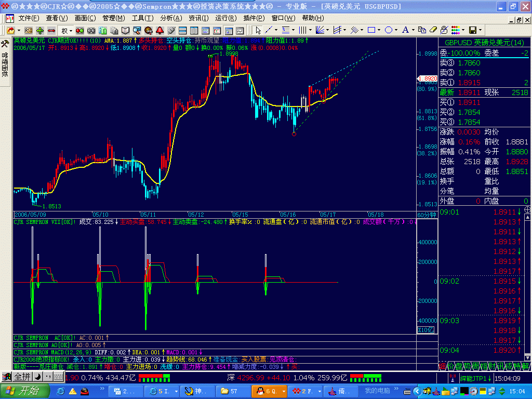Viewport: 532px width, 399px height.
Task: Click the gray double-circle icon
Action: (x=91, y=31)
